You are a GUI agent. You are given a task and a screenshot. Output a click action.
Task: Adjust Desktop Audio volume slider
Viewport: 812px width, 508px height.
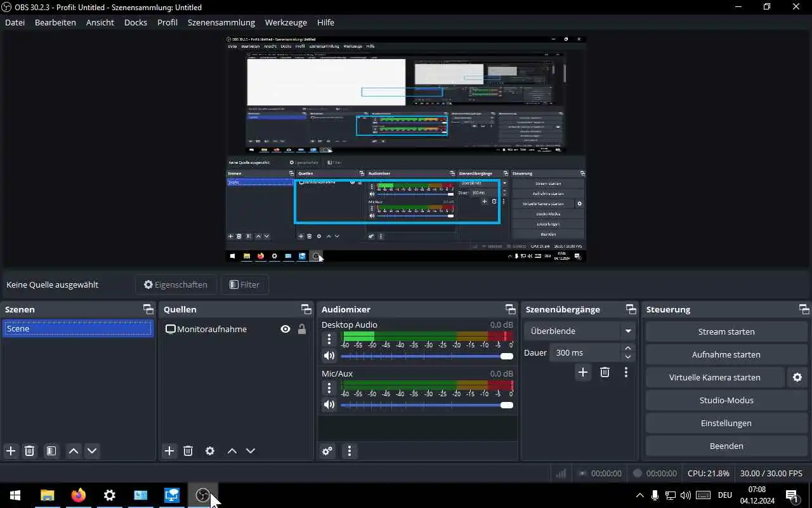[x=426, y=356]
